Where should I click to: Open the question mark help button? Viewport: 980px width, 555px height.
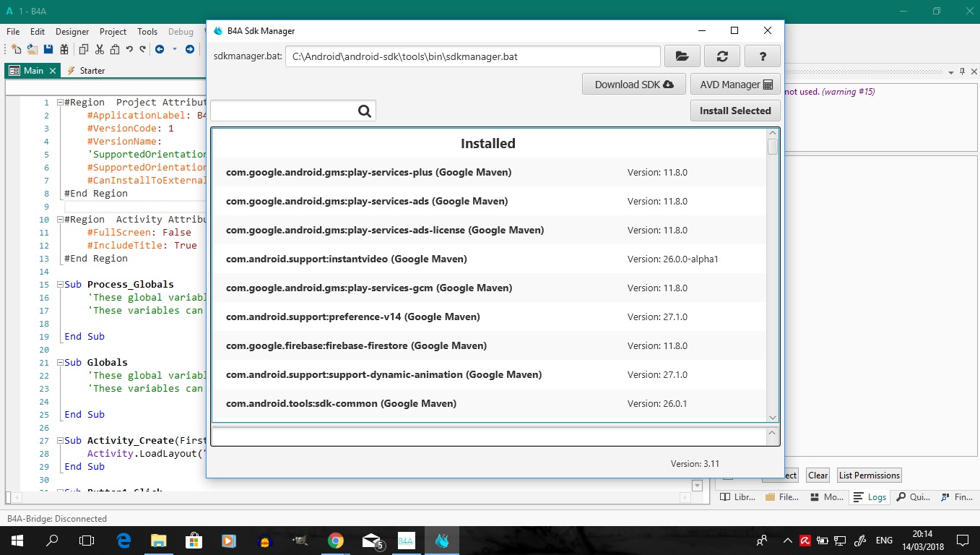point(762,56)
